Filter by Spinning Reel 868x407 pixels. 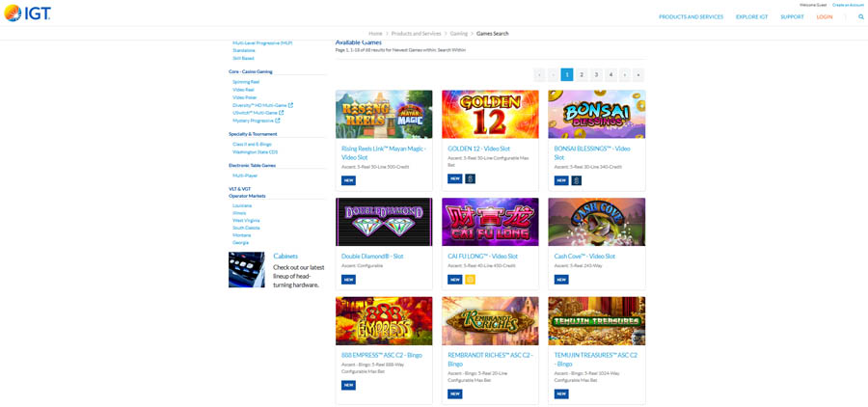[246, 82]
